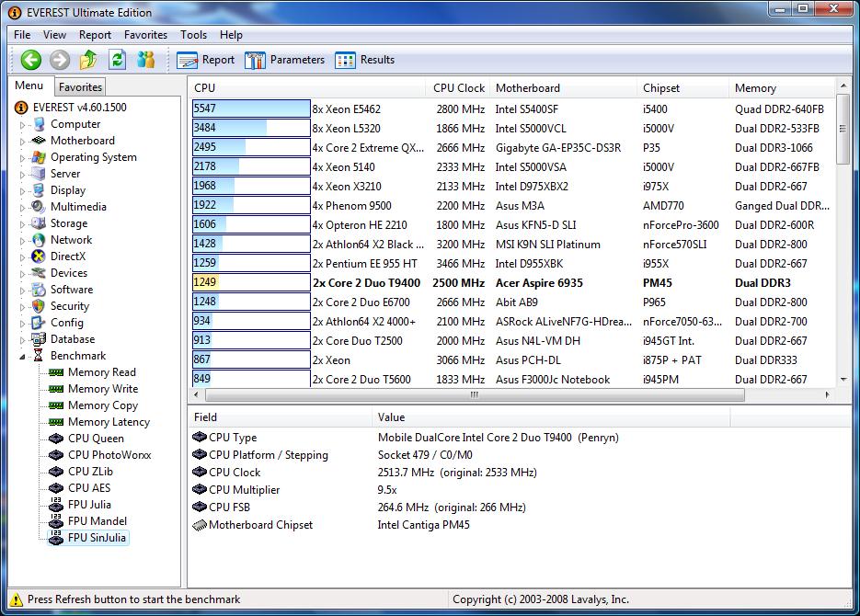This screenshot has height=616, width=860.
Task: Select the 8x Xeon E5462 result row
Action: pyautogui.click(x=513, y=109)
